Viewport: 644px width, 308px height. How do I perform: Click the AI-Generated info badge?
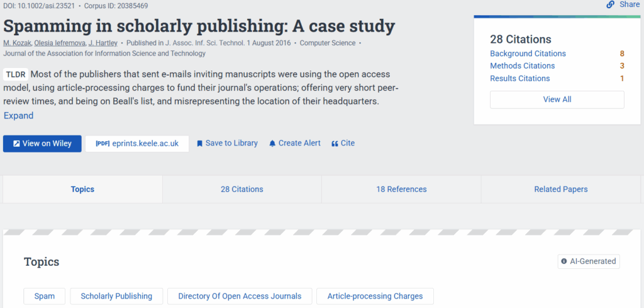[588, 261]
